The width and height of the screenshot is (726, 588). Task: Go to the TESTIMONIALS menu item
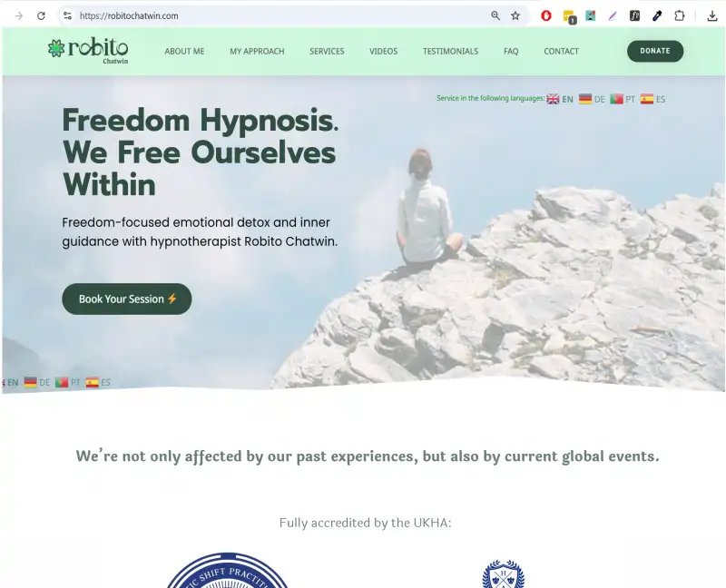tap(450, 52)
